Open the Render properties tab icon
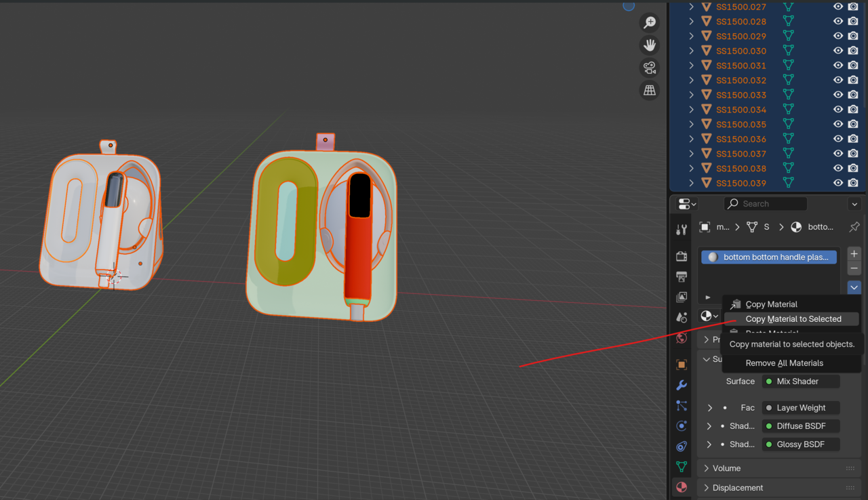This screenshot has width=868, height=500. point(682,256)
